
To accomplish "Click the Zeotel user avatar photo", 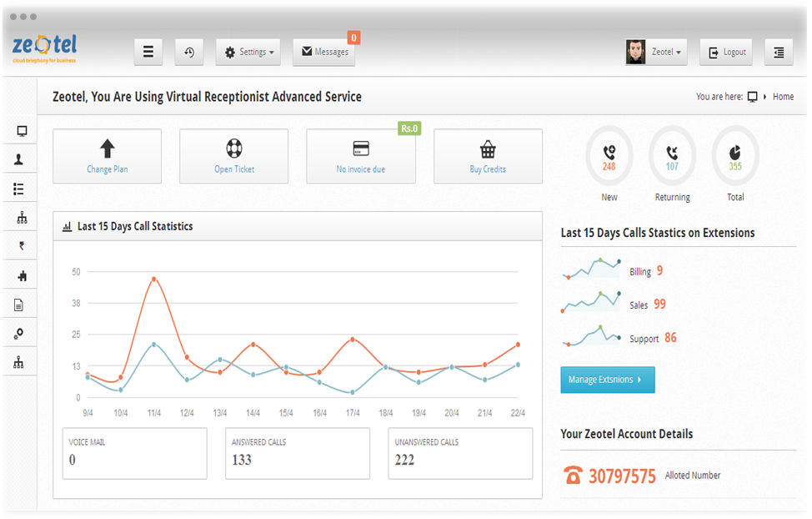I will pyautogui.click(x=635, y=52).
